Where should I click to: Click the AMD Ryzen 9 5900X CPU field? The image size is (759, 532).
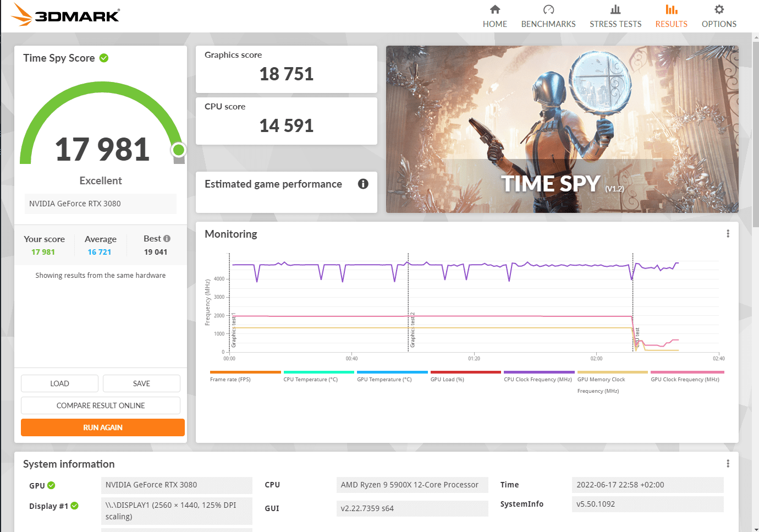412,485
